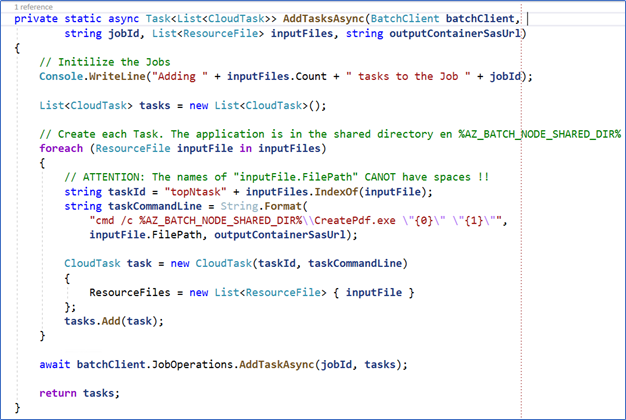Click the "AddTasksAsync" method name

pos(323,19)
